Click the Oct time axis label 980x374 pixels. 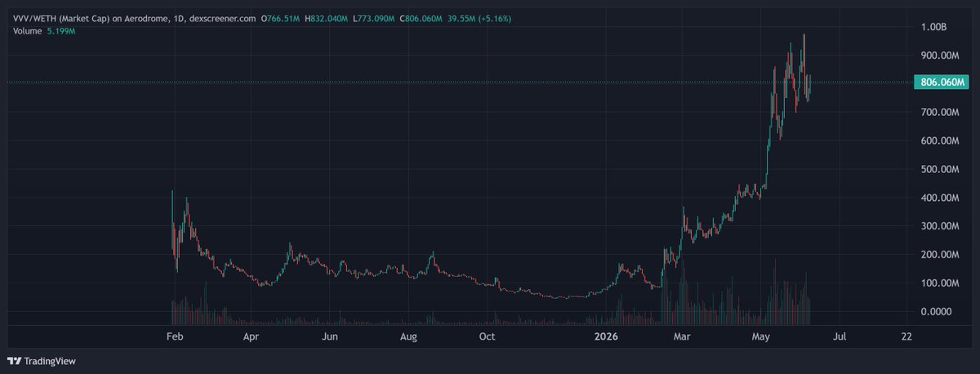click(x=488, y=336)
